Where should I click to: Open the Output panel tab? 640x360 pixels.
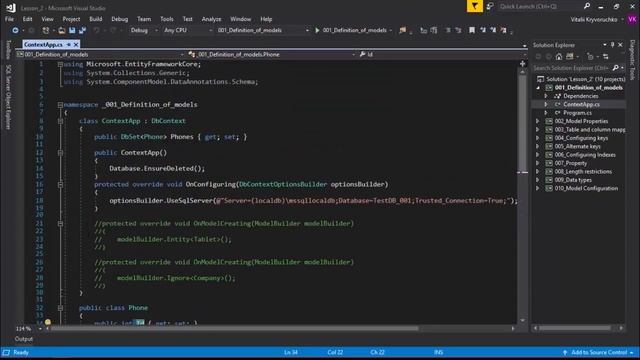point(24,339)
